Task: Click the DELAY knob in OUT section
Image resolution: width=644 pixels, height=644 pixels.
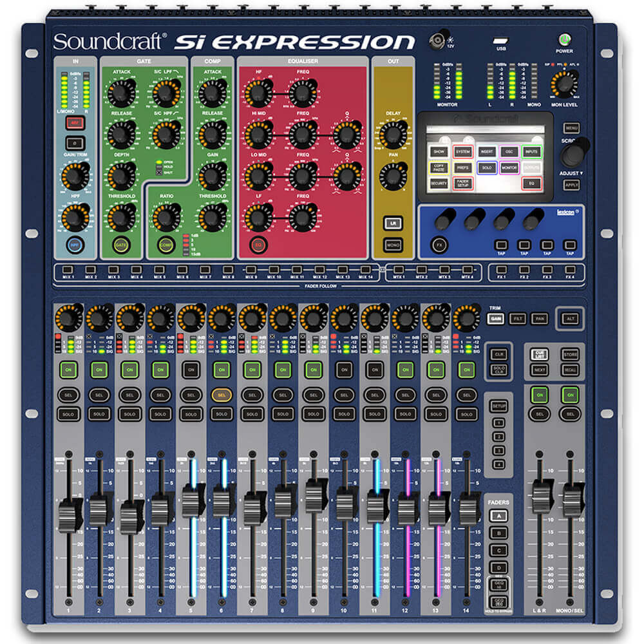Action: 393,135
